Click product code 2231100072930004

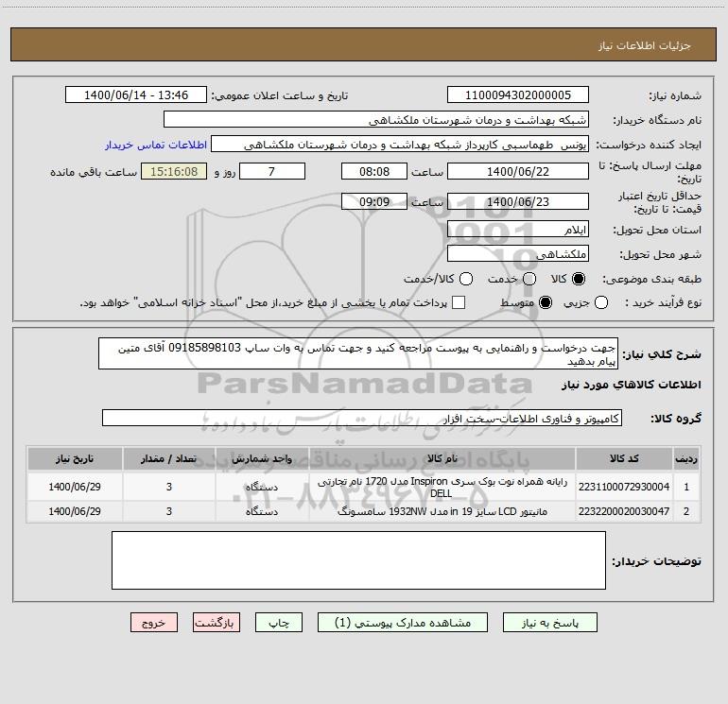pyautogui.click(x=624, y=487)
